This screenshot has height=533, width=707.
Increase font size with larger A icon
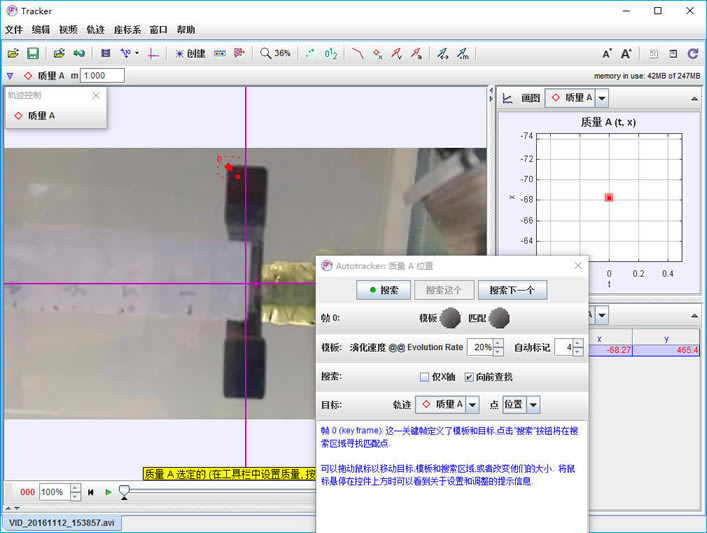[x=627, y=53]
